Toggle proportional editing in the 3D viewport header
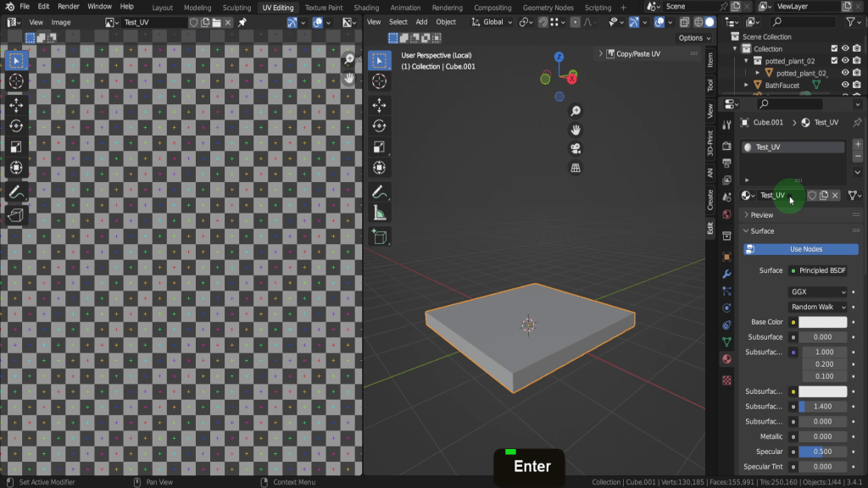868x488 pixels. (576, 22)
